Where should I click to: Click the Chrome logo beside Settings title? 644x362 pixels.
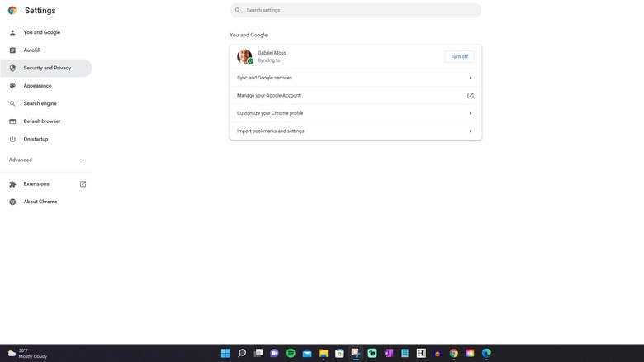pyautogui.click(x=12, y=10)
